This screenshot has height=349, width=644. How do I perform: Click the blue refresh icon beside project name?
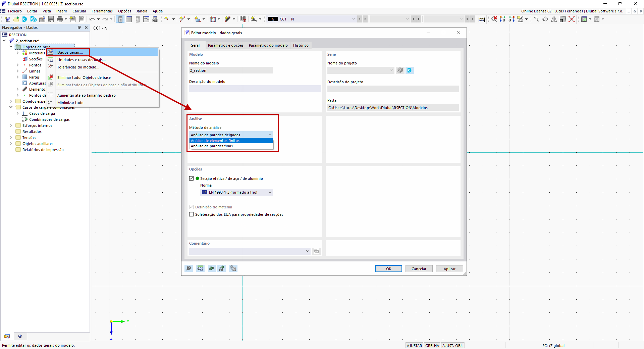(410, 70)
